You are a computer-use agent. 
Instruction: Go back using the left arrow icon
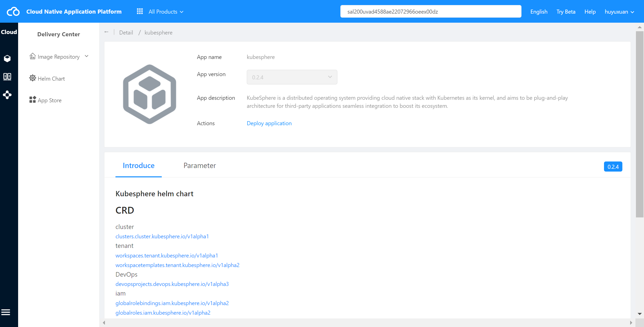pyautogui.click(x=106, y=32)
